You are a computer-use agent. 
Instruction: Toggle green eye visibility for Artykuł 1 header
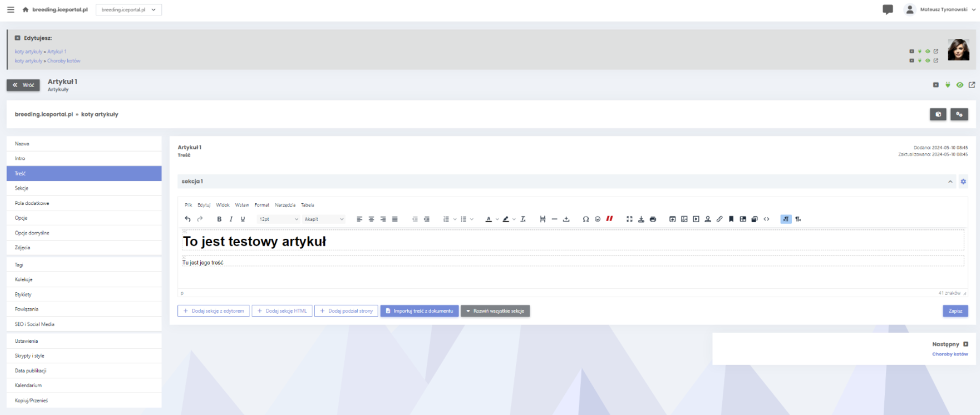click(960, 85)
